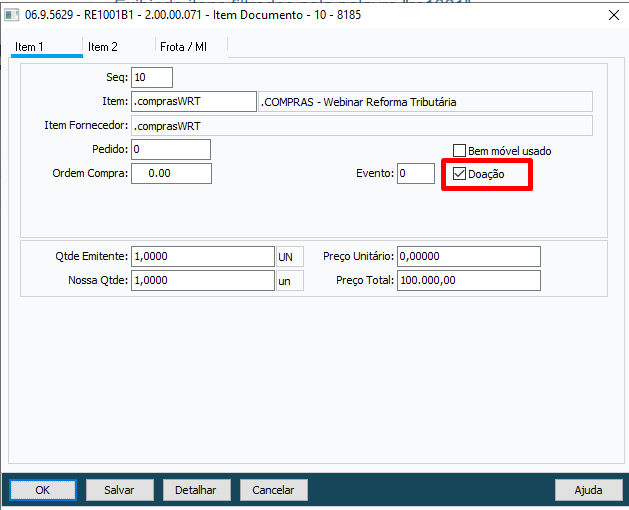
Task: Click the Preço Total label
Action: (365, 280)
